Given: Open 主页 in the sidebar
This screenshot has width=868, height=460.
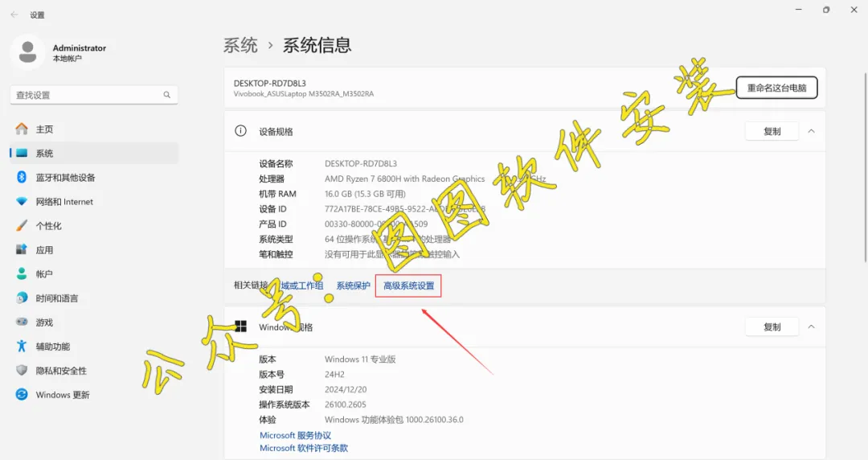Looking at the screenshot, I should 94,129.
